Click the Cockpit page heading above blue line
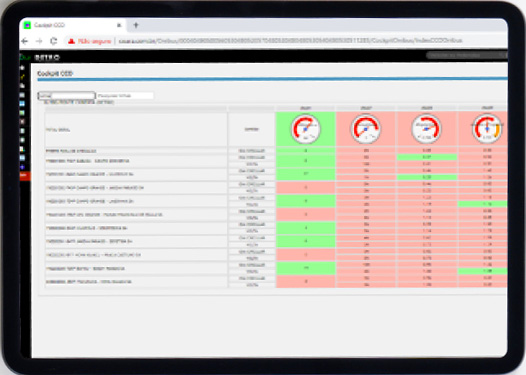 [55, 73]
